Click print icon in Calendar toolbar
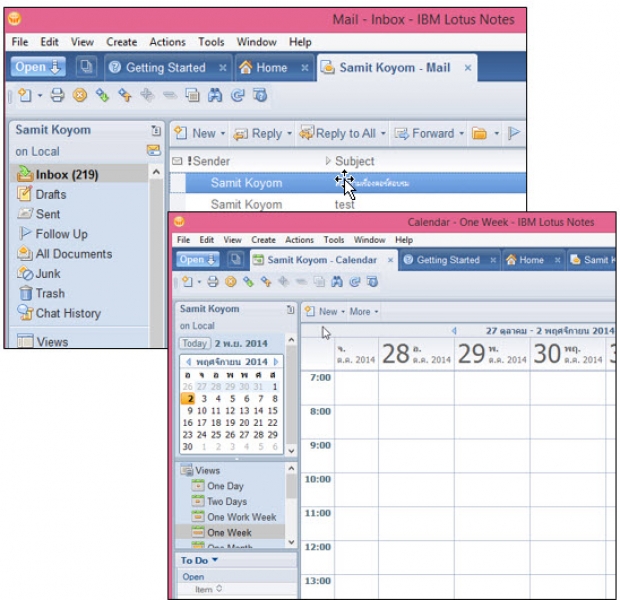620x600 pixels. [x=213, y=282]
